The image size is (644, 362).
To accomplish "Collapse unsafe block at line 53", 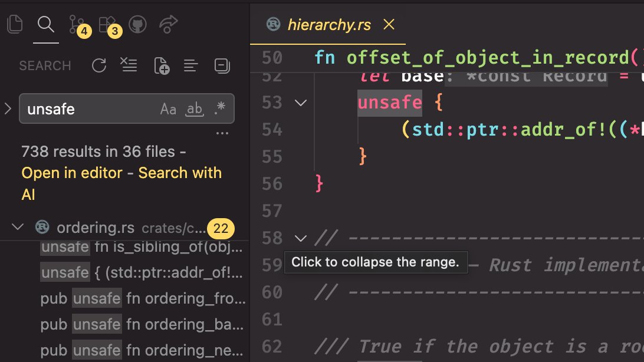I will 301,103.
